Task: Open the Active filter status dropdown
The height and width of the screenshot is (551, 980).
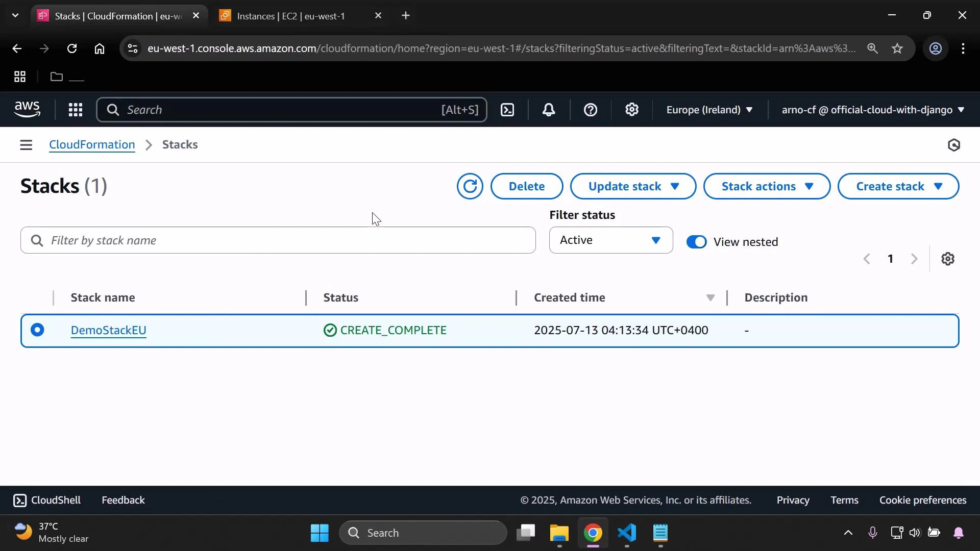Action: point(610,240)
